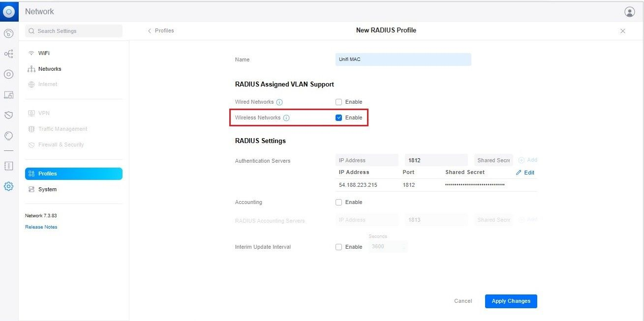
Task: Select WiFi in settings menu
Action: (44, 53)
